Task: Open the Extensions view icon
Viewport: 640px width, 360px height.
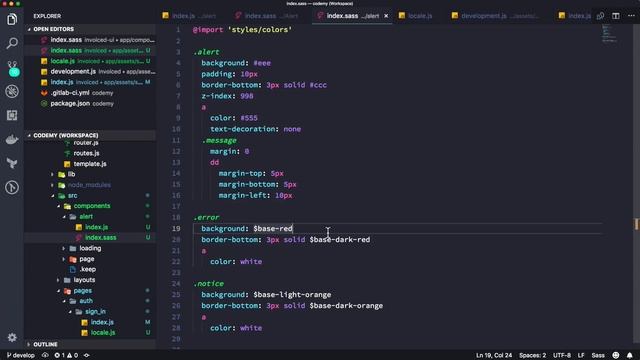Action: click(12, 116)
